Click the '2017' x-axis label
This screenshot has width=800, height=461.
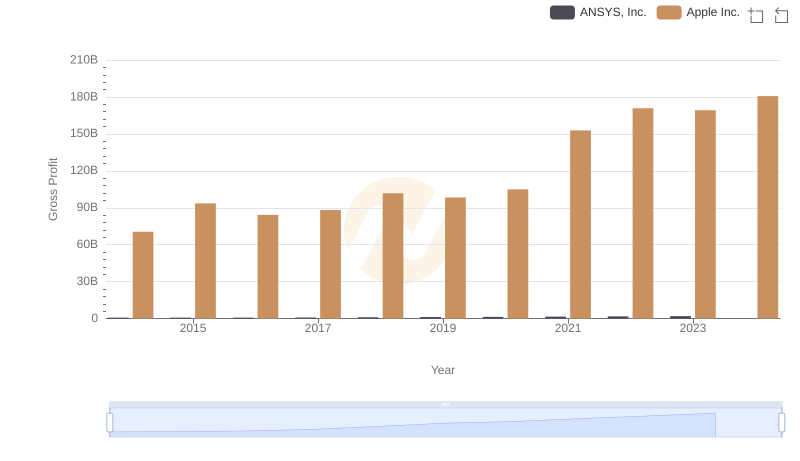click(x=318, y=328)
